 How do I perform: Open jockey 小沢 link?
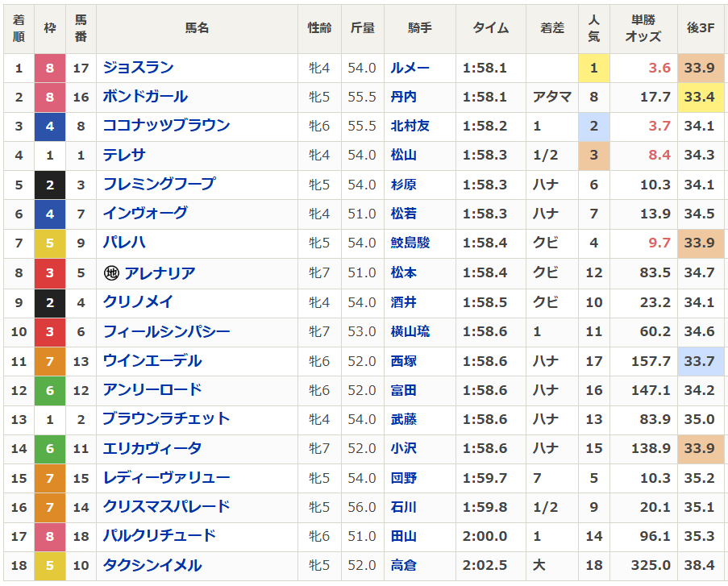click(x=403, y=448)
